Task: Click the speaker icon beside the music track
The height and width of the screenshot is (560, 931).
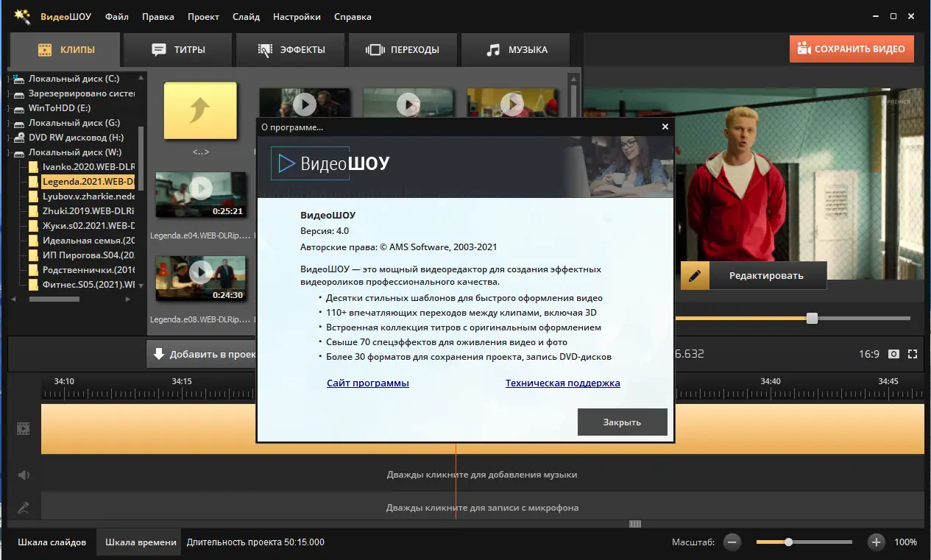Action: pyautogui.click(x=23, y=474)
